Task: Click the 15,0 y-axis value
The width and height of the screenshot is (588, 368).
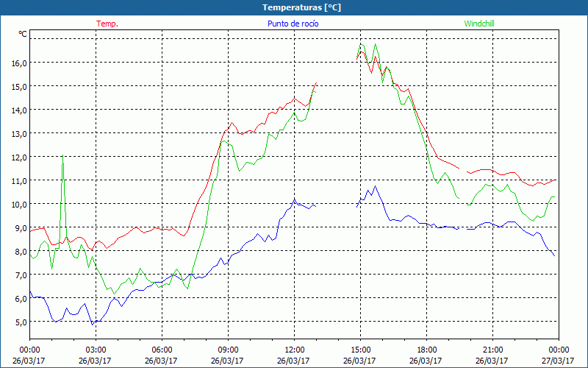Action: 19,87
